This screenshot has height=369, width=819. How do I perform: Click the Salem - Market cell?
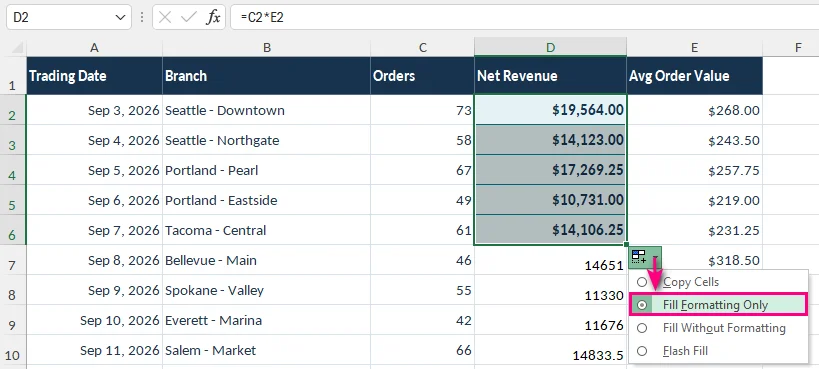click(x=266, y=350)
